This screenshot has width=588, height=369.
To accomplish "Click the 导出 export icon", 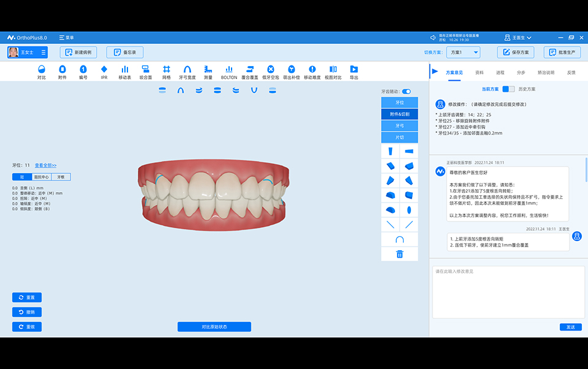I will click(354, 72).
